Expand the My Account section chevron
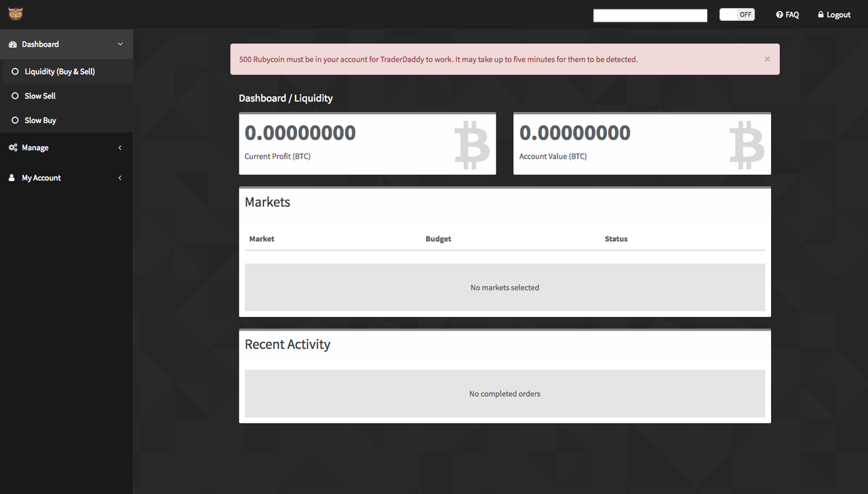Screen dimensions: 868x494 pos(120,178)
